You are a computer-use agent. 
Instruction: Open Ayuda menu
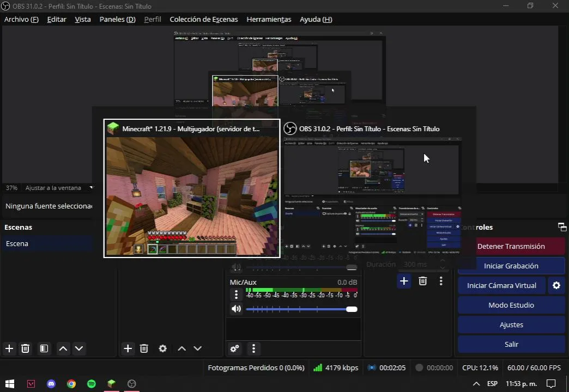tap(316, 19)
